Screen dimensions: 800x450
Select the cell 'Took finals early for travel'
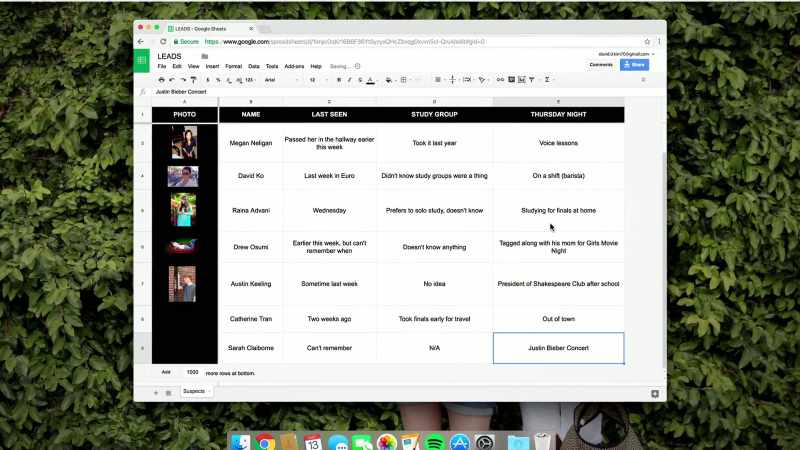click(434, 319)
